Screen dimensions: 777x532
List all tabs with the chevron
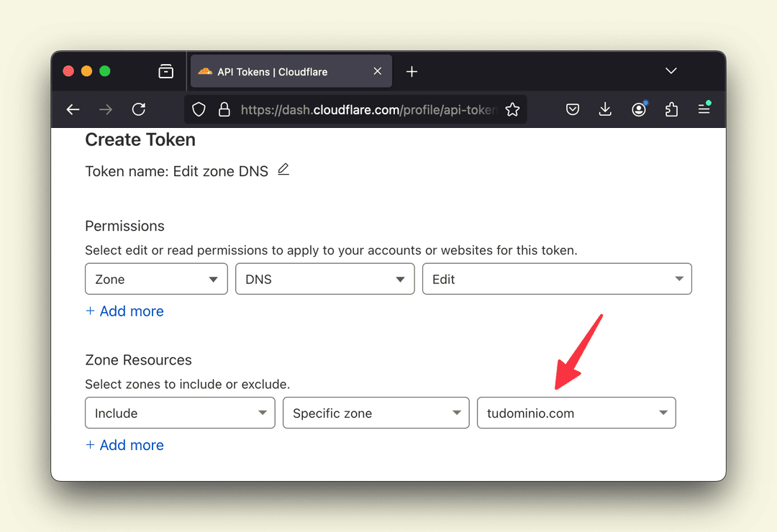coord(671,71)
